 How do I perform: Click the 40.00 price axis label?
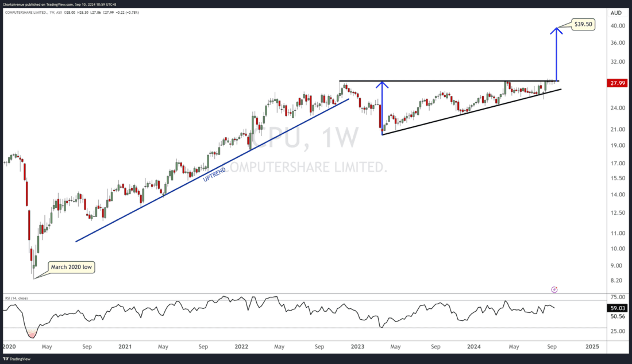(x=618, y=26)
